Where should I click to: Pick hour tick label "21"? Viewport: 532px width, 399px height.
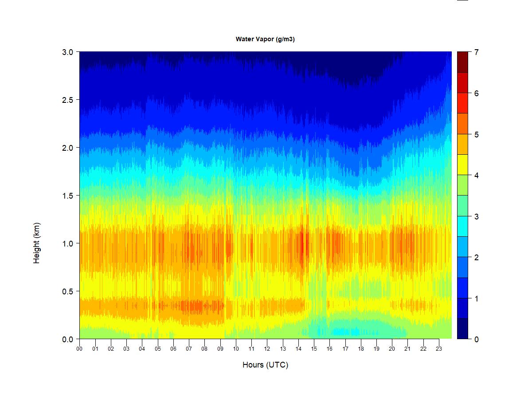[x=408, y=348]
